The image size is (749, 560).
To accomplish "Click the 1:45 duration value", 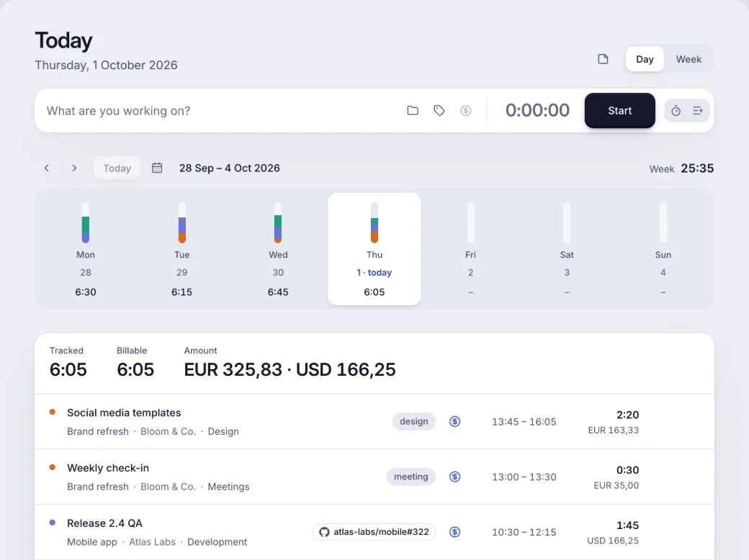I will [628, 525].
